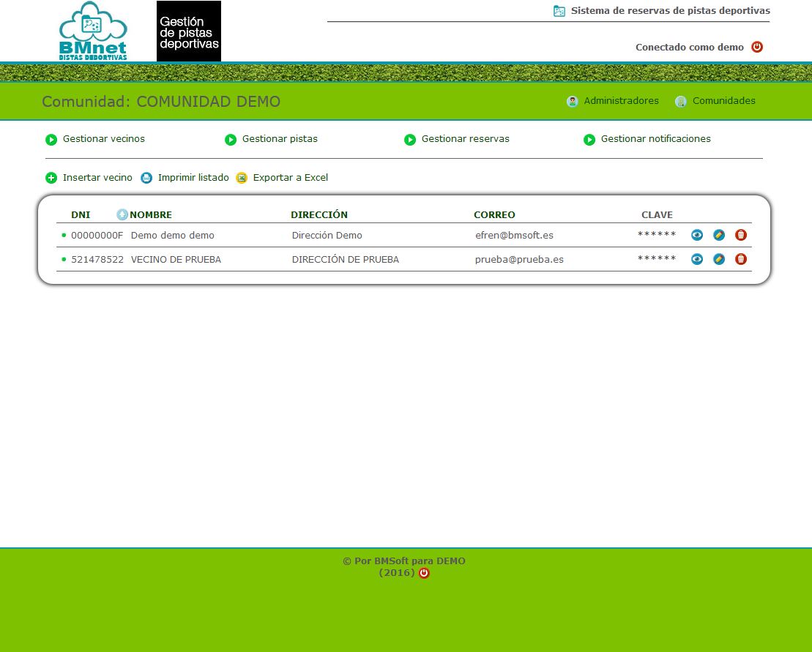Print the list with Imprimir listado

click(x=193, y=178)
